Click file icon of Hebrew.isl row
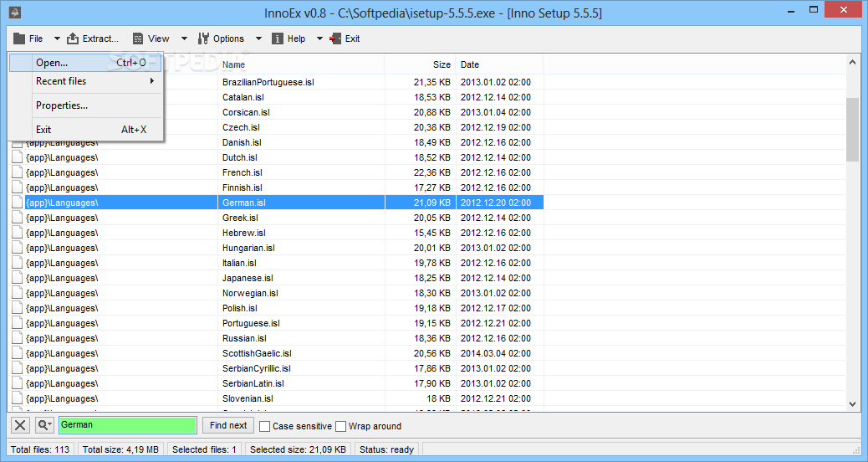Viewport: 868px width, 462px height. pos(18,234)
